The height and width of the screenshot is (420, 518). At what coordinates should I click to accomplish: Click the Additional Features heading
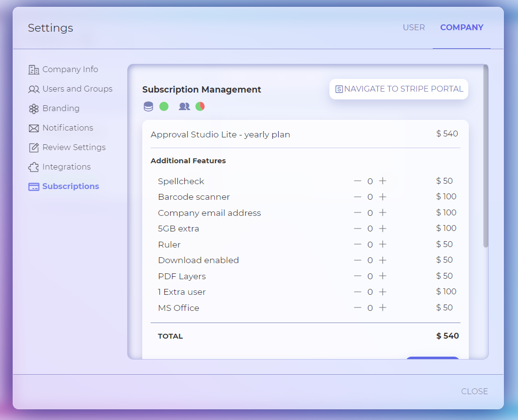click(188, 161)
